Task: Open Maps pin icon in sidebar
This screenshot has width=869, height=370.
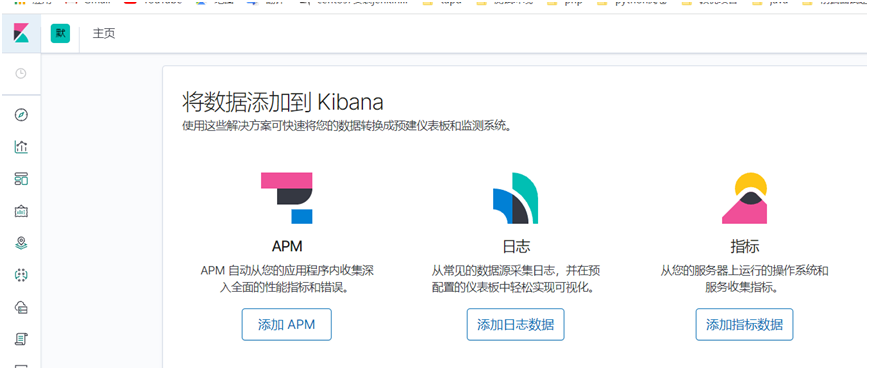Action: [x=21, y=243]
